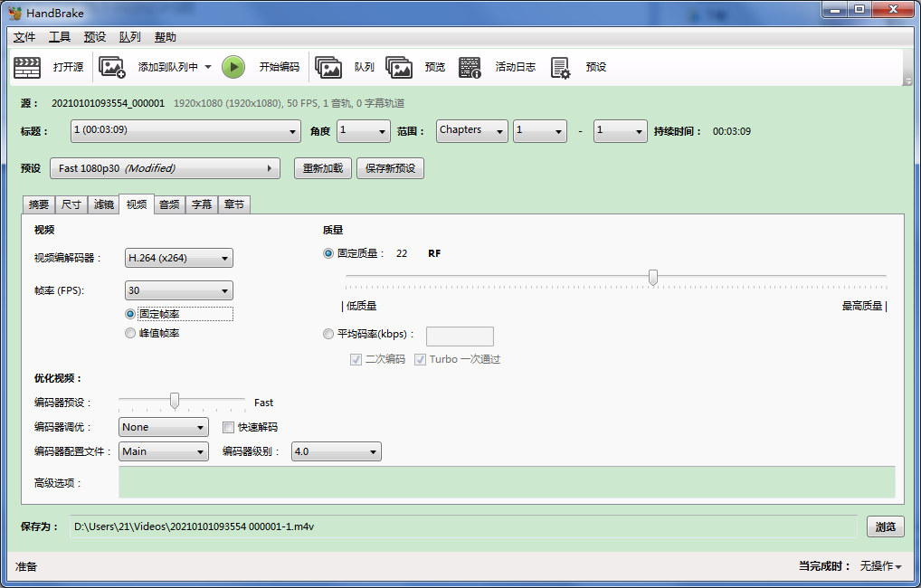Open the Help (帮助) menu
The width and height of the screenshot is (921, 588).
click(165, 37)
